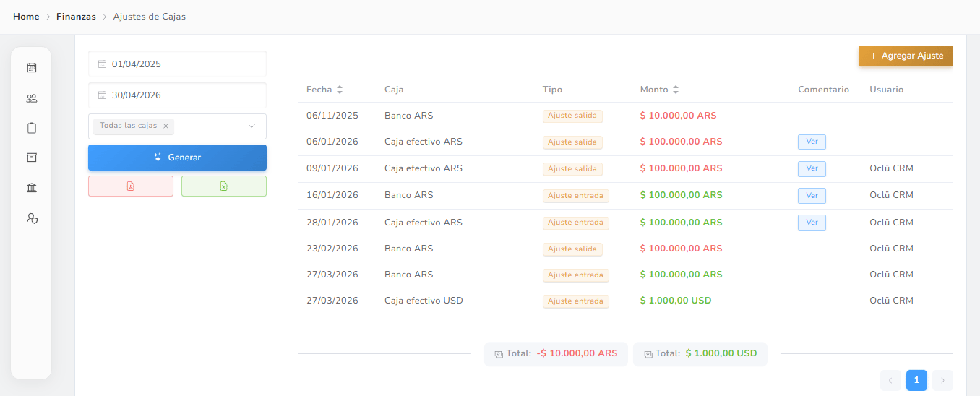The height and width of the screenshot is (396, 980).
Task: Click money icon in ARS total badge
Action: coord(499,354)
